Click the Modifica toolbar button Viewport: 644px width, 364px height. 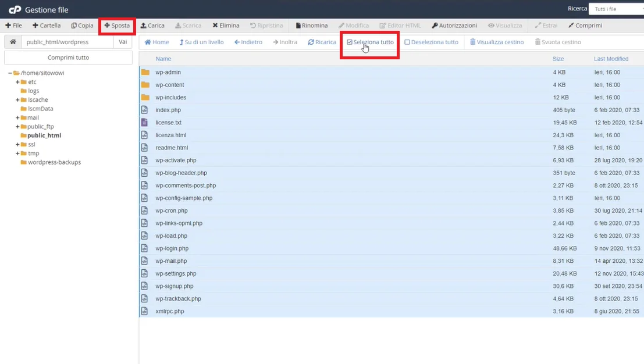click(x=354, y=26)
